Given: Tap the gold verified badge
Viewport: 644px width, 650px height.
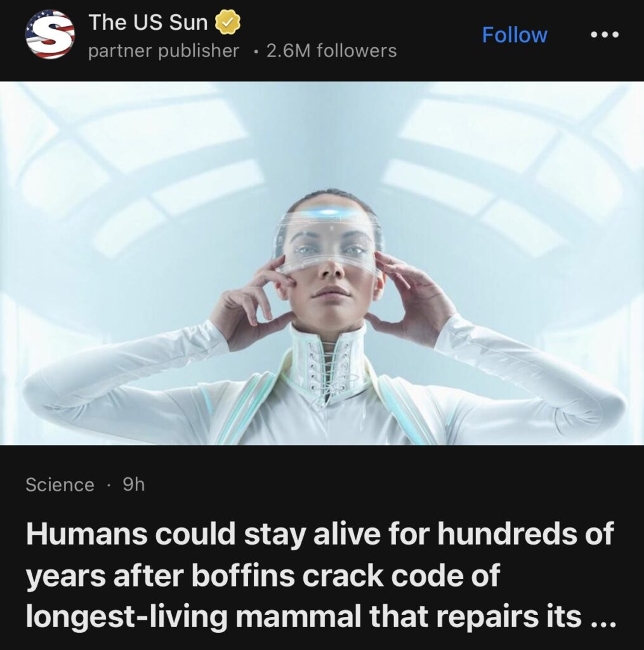Looking at the screenshot, I should [228, 22].
